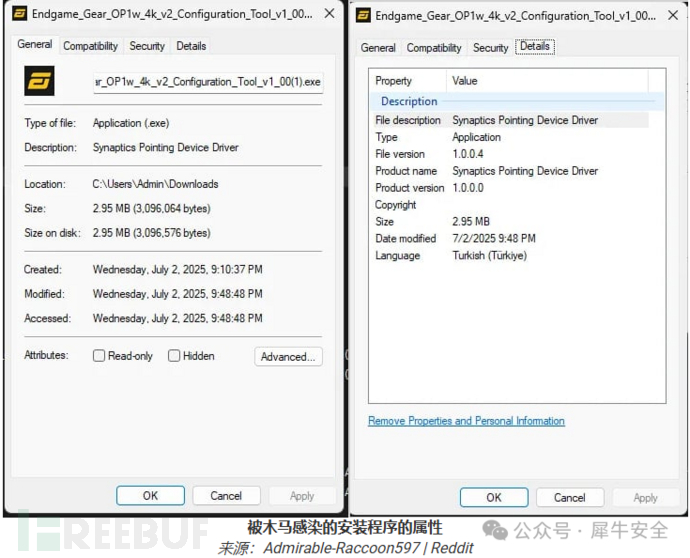This screenshot has height=558, width=690.
Task: Click the Size on disk value 3,096,576 bytes
Action: tap(151, 233)
